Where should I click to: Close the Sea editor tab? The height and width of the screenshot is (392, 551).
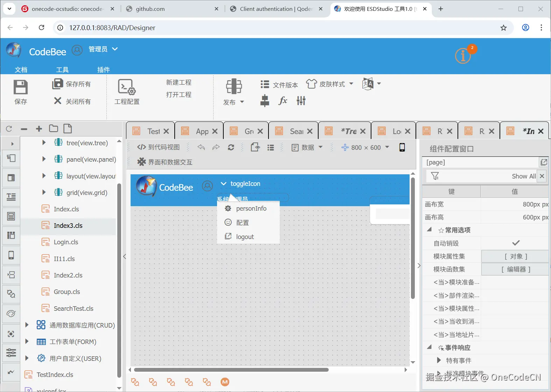point(310,131)
